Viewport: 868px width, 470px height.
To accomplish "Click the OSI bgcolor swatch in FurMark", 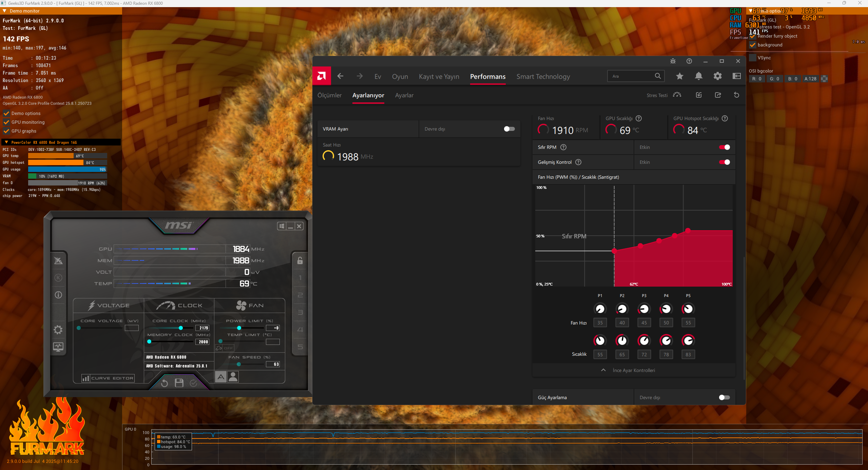I will [x=824, y=79].
